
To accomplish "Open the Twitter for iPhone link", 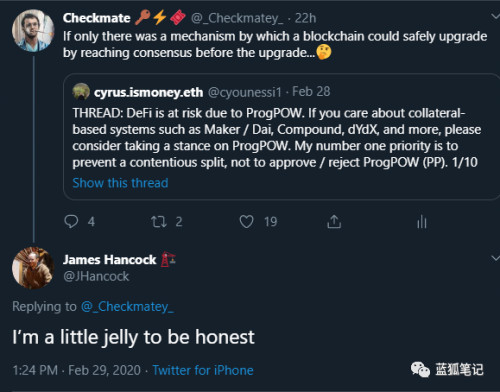I will click(x=203, y=370).
